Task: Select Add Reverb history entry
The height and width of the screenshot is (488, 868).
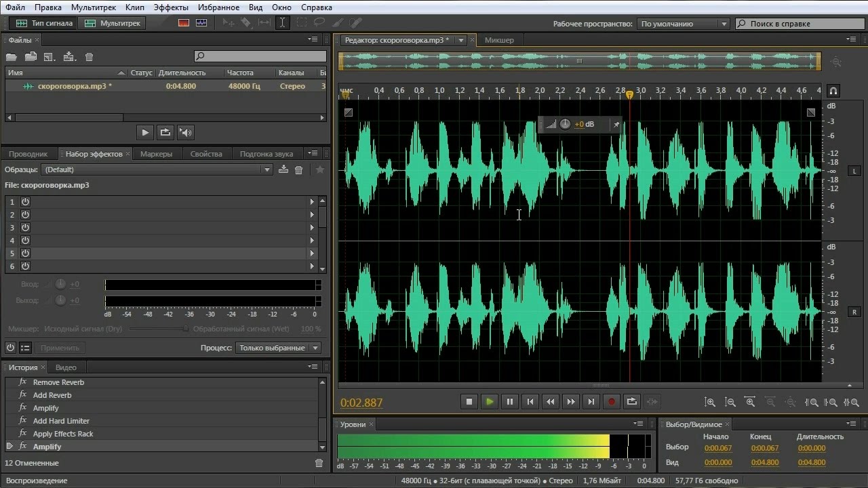Action: [x=52, y=395]
